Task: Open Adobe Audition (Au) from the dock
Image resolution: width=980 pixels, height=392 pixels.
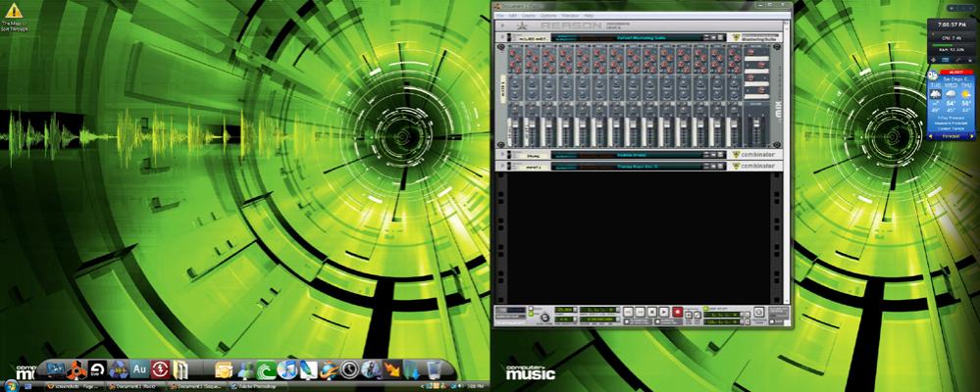Action: pyautogui.click(x=139, y=370)
